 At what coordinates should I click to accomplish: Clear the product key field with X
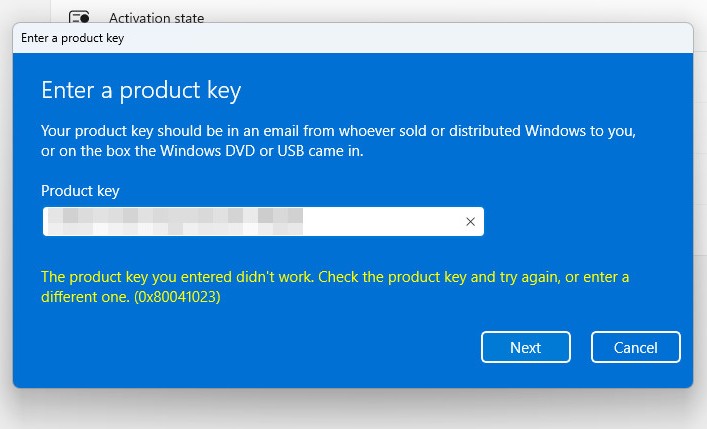point(470,221)
